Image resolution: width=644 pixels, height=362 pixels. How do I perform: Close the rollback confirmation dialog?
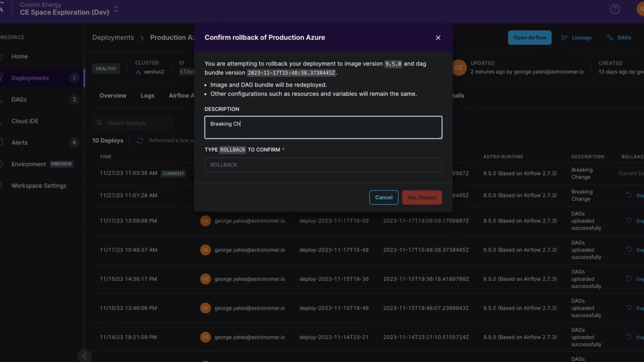coord(438,38)
